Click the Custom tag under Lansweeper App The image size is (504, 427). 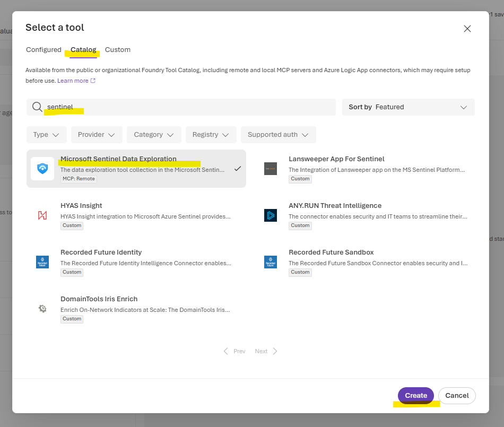click(x=300, y=179)
